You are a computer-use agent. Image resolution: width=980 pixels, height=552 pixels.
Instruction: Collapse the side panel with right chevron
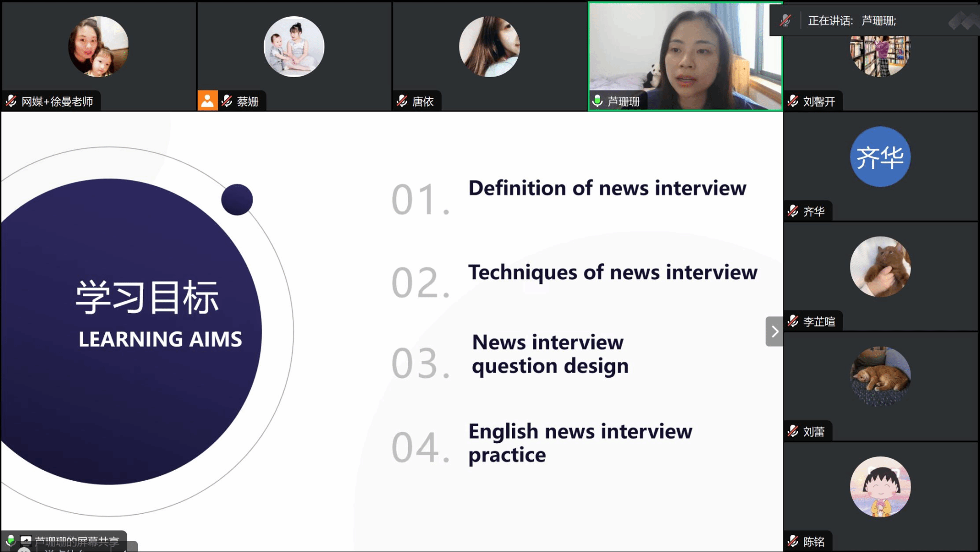774,331
